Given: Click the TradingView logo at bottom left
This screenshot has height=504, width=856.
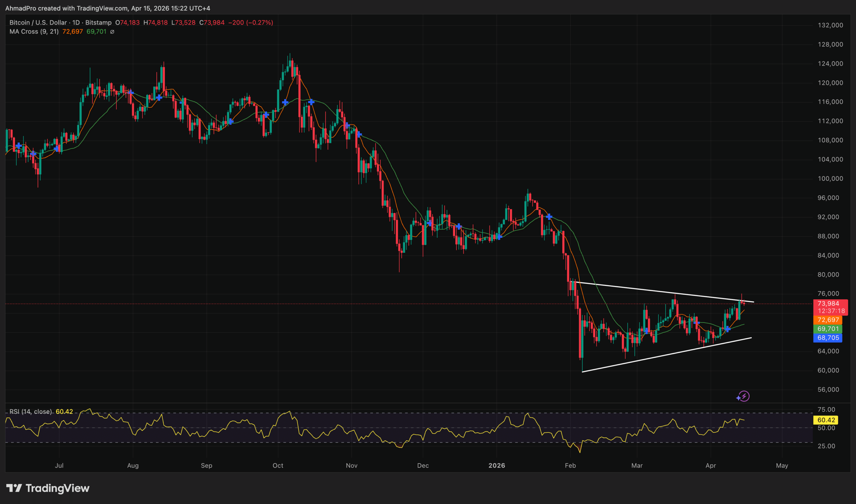Looking at the screenshot, I should 47,488.
